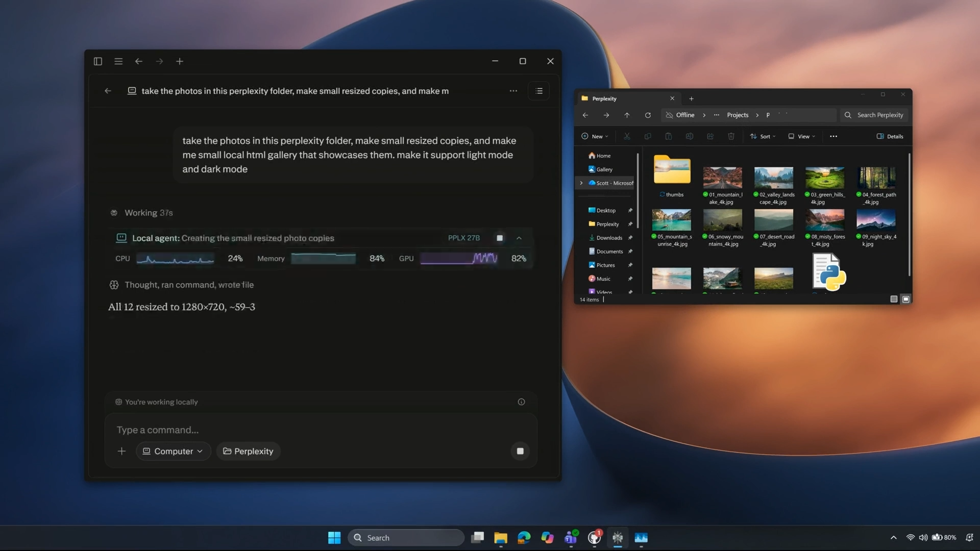Select the Python script file icon
Image resolution: width=980 pixels, height=551 pixels.
point(829,272)
